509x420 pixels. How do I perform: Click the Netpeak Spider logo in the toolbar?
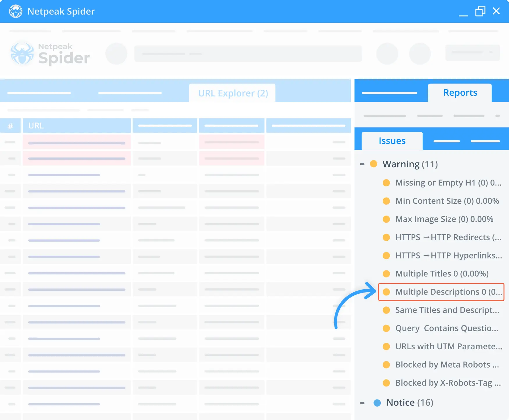(x=50, y=54)
